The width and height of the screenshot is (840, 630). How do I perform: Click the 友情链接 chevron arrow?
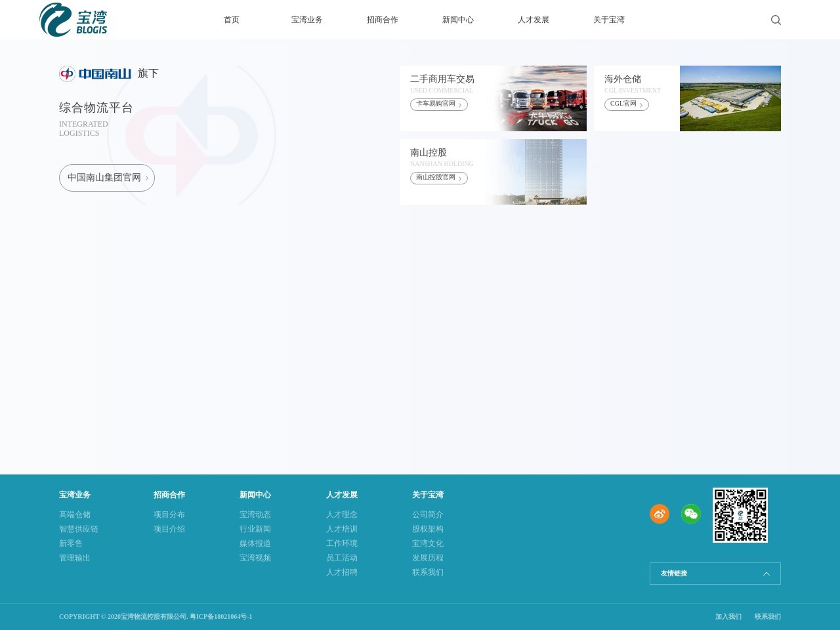tap(766, 574)
